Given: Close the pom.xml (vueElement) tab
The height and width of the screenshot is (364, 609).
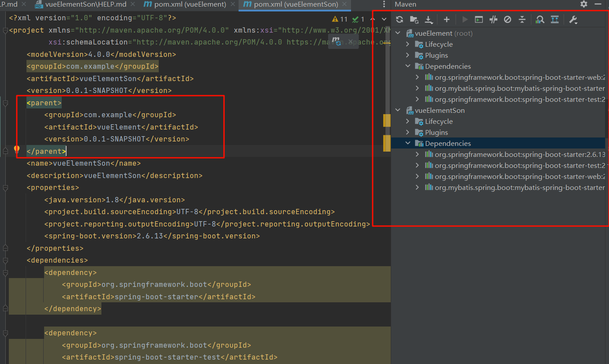Looking at the screenshot, I should [233, 4].
